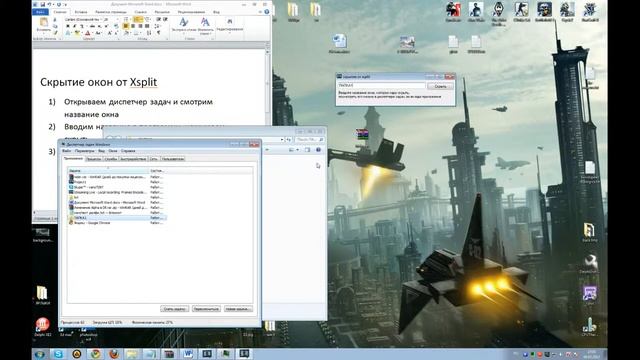This screenshot has height=360, width=640.
Task: Toggle Bold formatting in the Word ribbon
Action: point(68,26)
